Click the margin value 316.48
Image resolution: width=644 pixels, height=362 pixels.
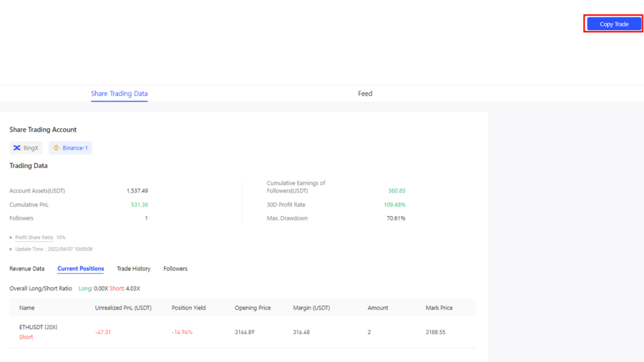coord(301,332)
